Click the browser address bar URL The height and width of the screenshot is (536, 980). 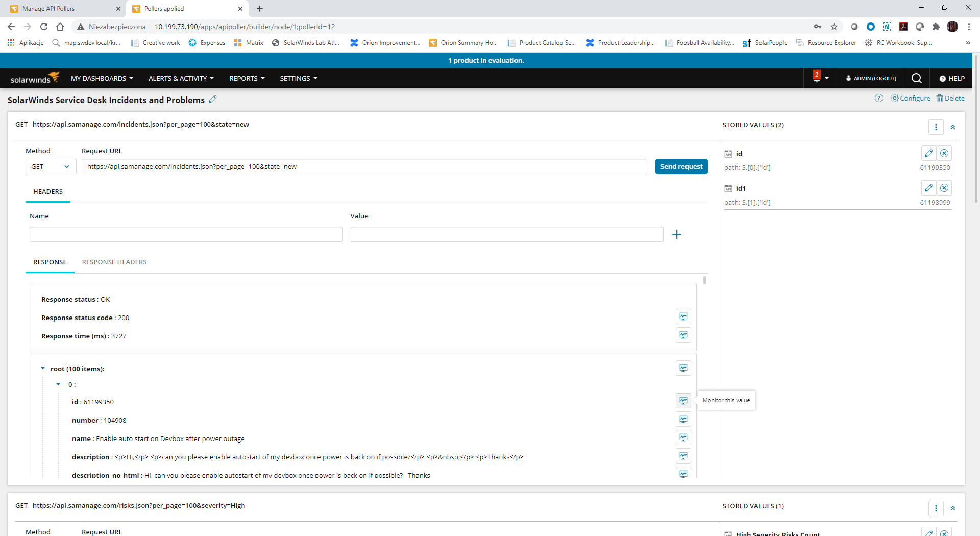(x=245, y=27)
